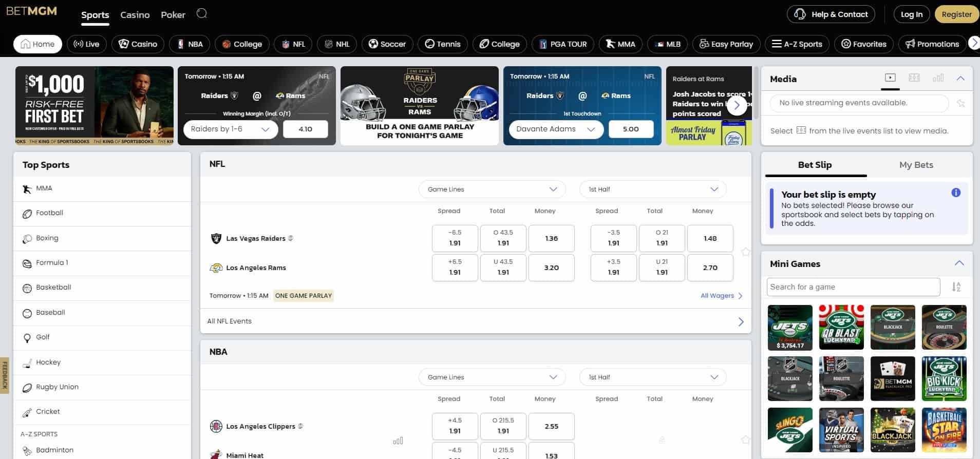Select Formula 1 in Top Sports

click(102, 263)
